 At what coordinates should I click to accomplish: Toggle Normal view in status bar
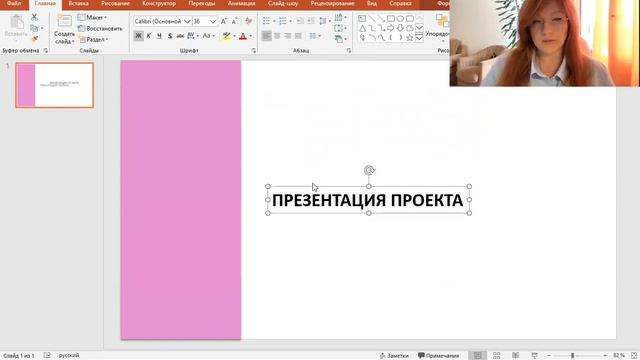pos(477,356)
